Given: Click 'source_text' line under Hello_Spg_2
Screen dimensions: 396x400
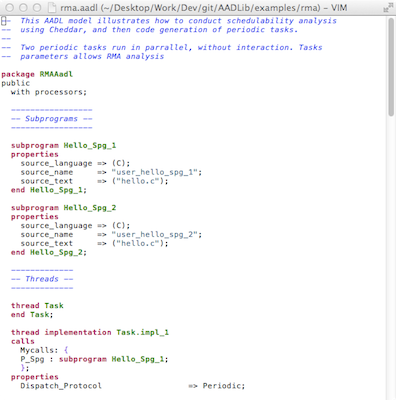Looking at the screenshot, I should pos(94,244).
